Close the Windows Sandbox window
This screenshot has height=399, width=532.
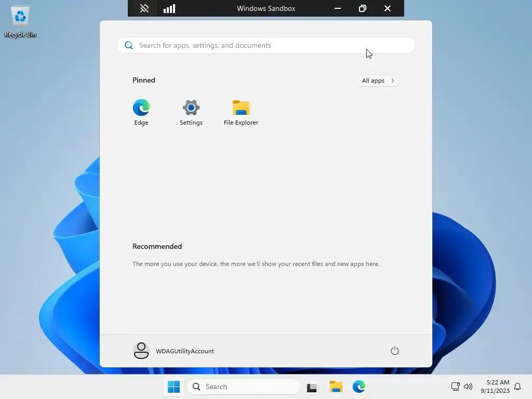(388, 8)
